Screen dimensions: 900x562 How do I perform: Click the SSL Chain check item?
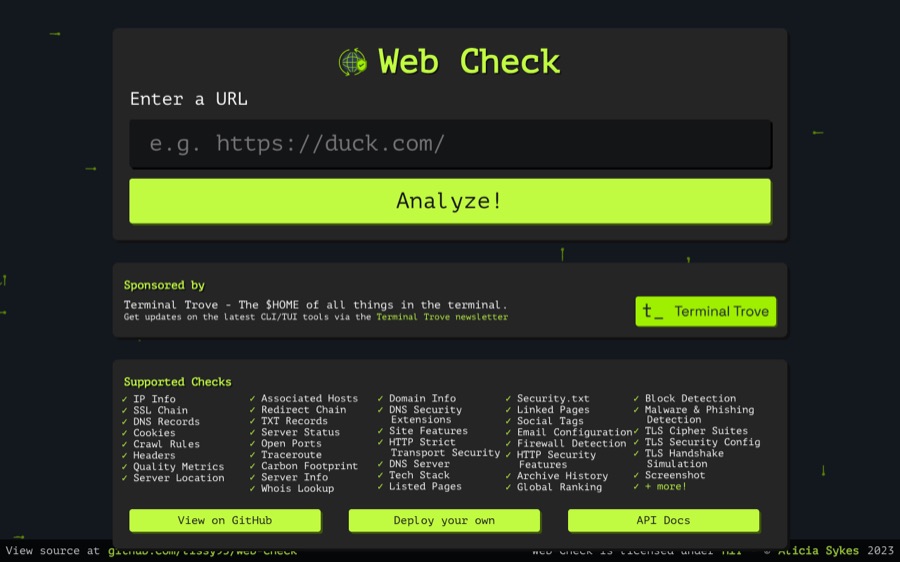click(x=160, y=410)
